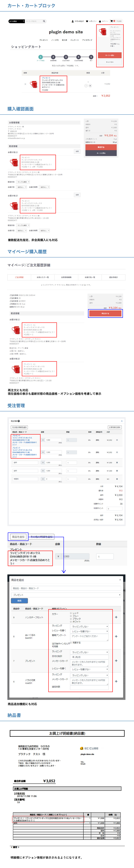Add バラの花束 with plus icon
134x868 pixels.
click(116, 681)
